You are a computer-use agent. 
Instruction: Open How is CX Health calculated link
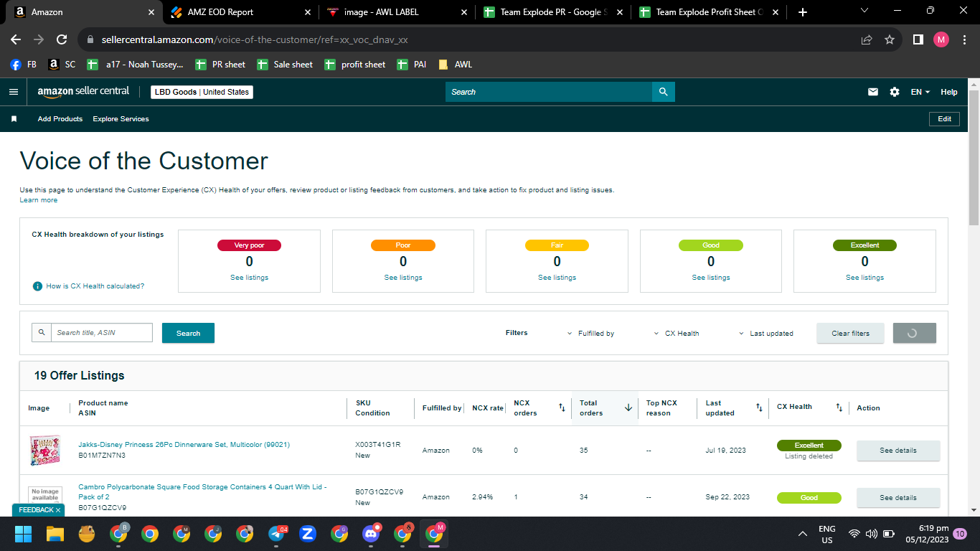(x=95, y=286)
